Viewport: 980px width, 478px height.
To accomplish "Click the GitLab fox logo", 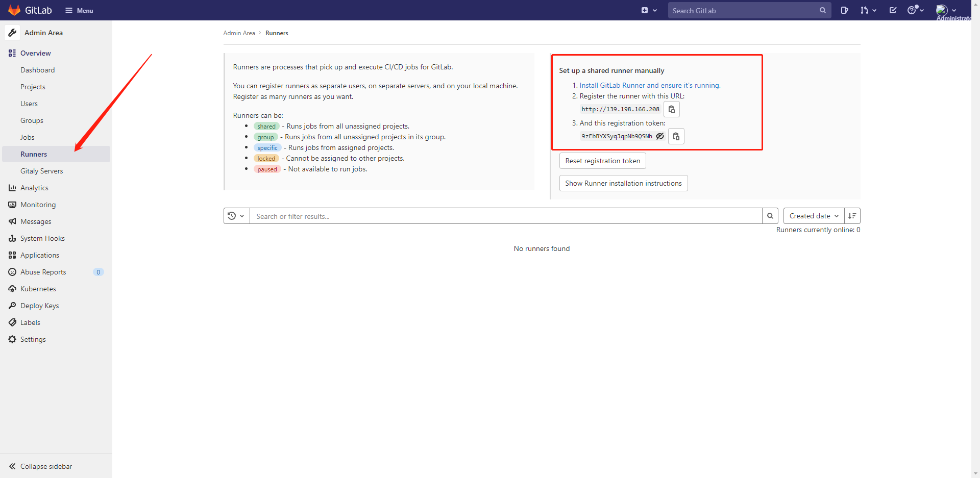I will (14, 10).
